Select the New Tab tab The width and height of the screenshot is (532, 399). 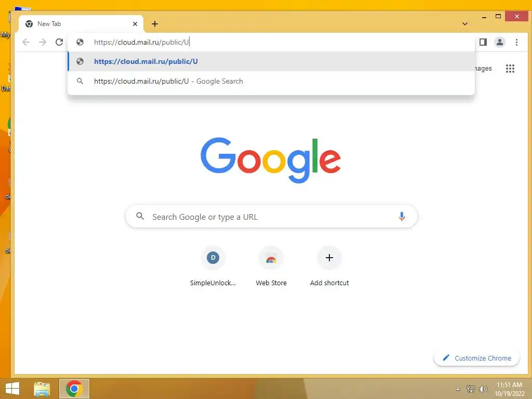point(81,24)
